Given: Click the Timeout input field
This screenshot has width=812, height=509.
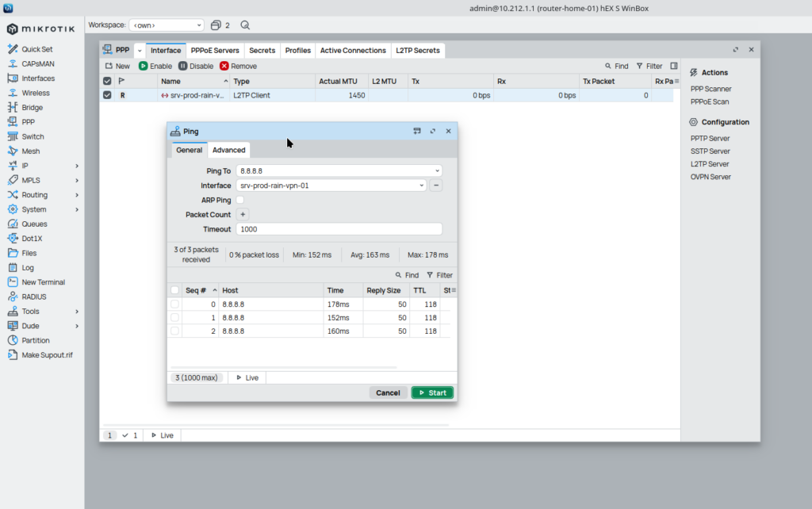Looking at the screenshot, I should tap(339, 229).
